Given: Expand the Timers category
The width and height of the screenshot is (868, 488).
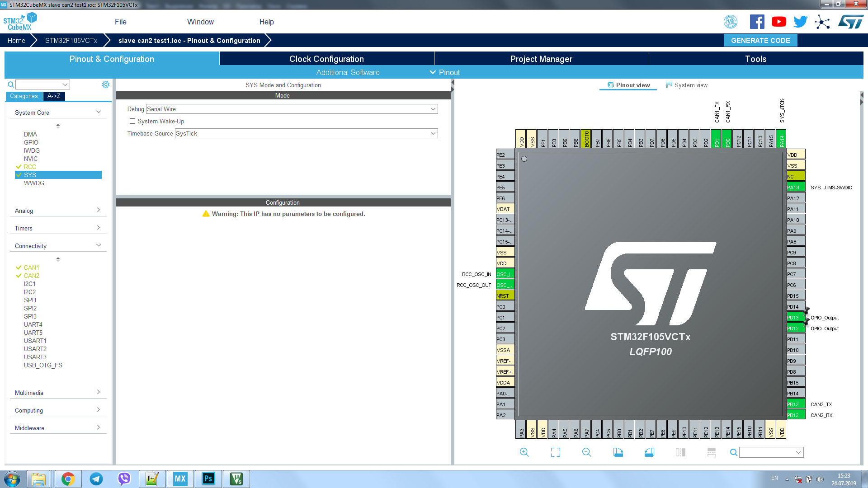Looking at the screenshot, I should pyautogui.click(x=58, y=228).
